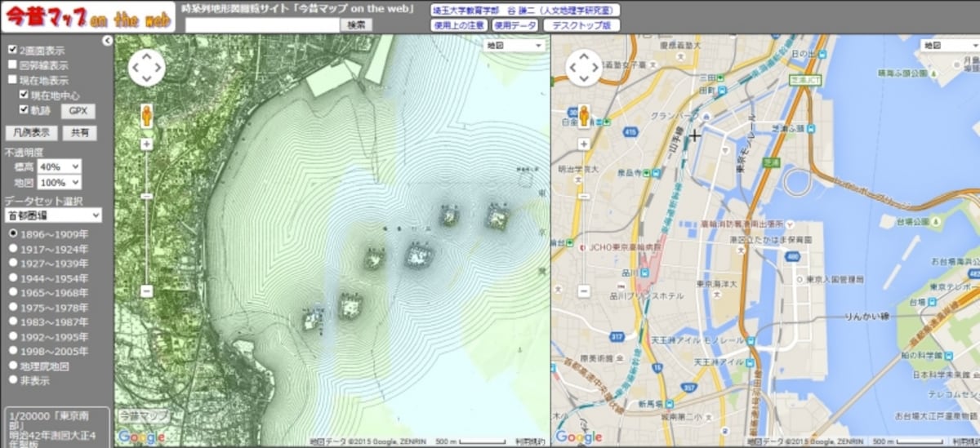
Task: Pan down on the old left map
Action: (x=147, y=79)
